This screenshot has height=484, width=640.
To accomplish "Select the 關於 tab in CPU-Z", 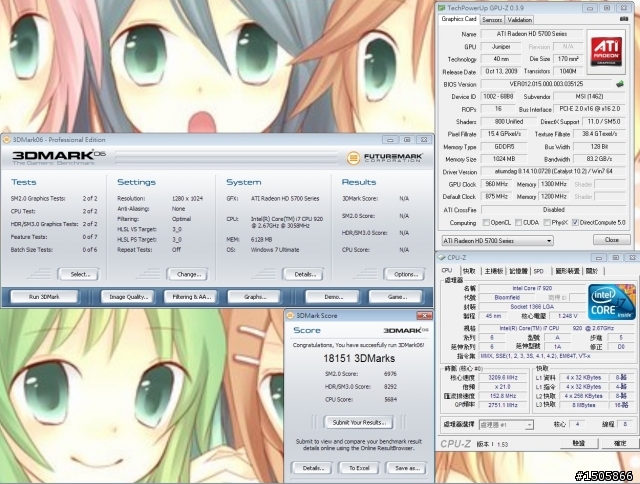I will [592, 271].
